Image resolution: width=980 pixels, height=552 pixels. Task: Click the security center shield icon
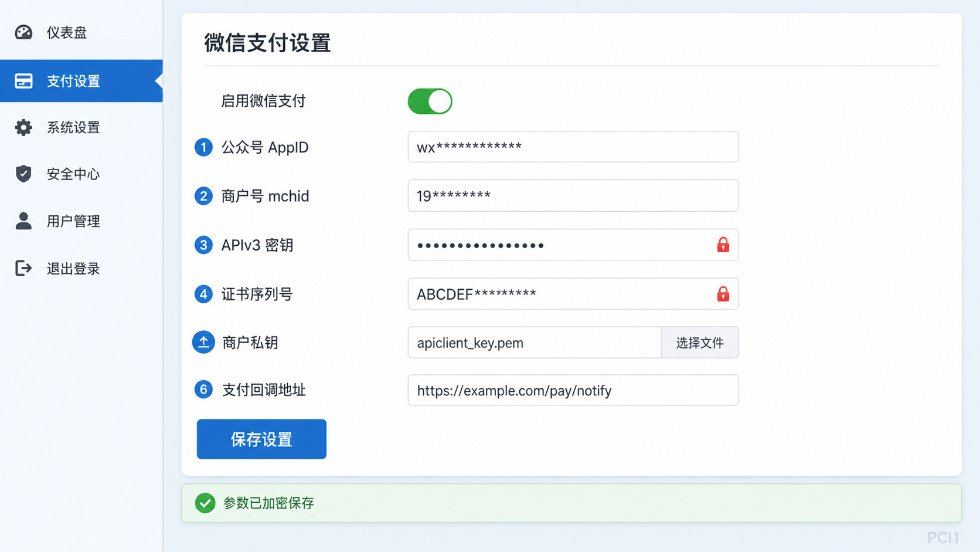pos(23,174)
